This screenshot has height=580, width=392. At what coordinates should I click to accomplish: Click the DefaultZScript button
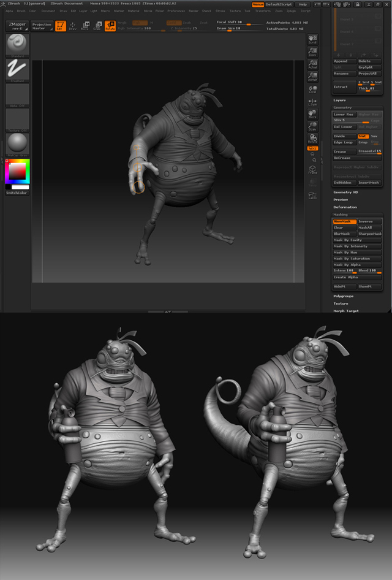click(x=279, y=4)
